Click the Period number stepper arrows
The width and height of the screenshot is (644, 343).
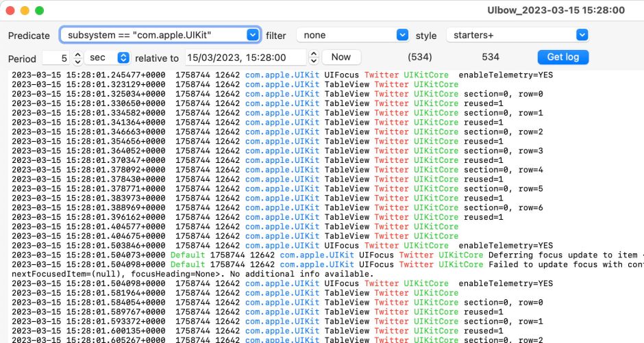(78, 58)
